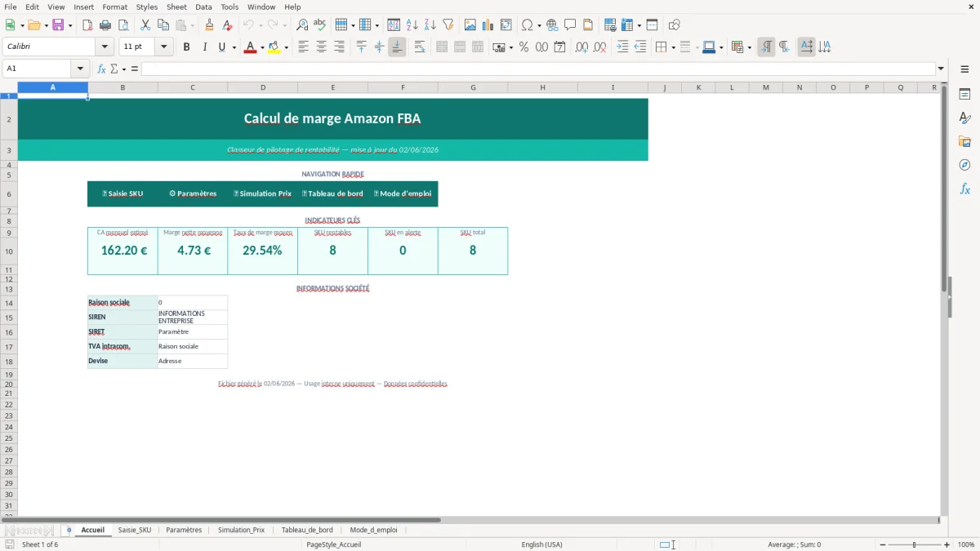Screen dimensions: 980x551
Task: Insert hyperlink globe icon
Action: point(552,25)
